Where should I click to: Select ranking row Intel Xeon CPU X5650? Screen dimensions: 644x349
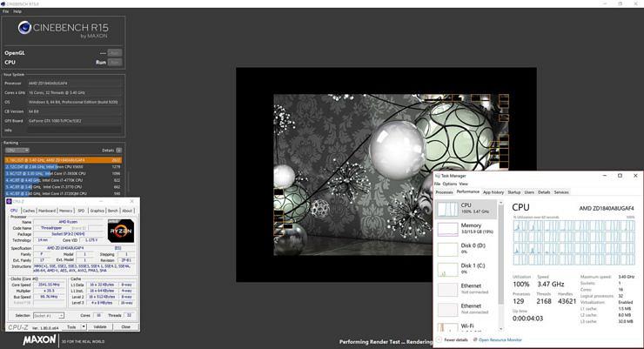[x=63, y=167]
